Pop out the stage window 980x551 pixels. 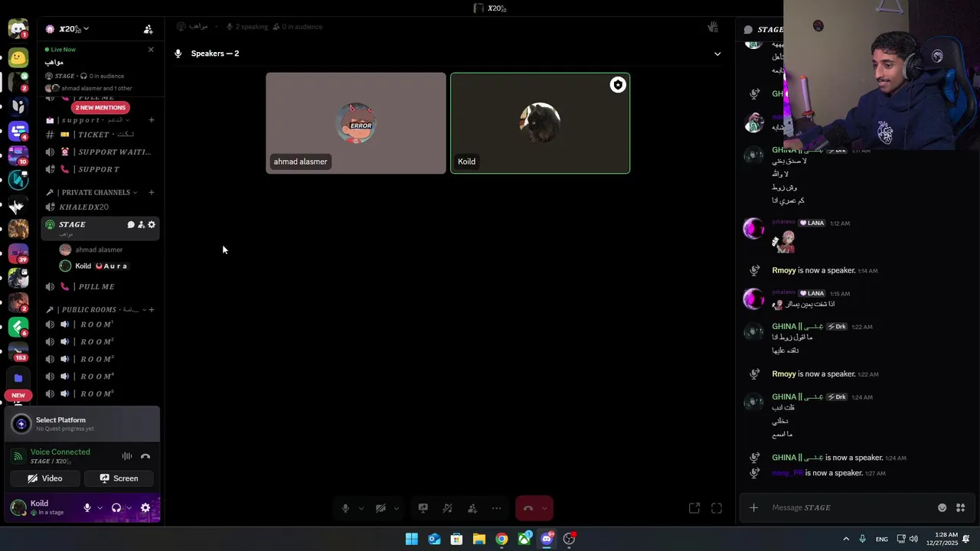click(694, 508)
